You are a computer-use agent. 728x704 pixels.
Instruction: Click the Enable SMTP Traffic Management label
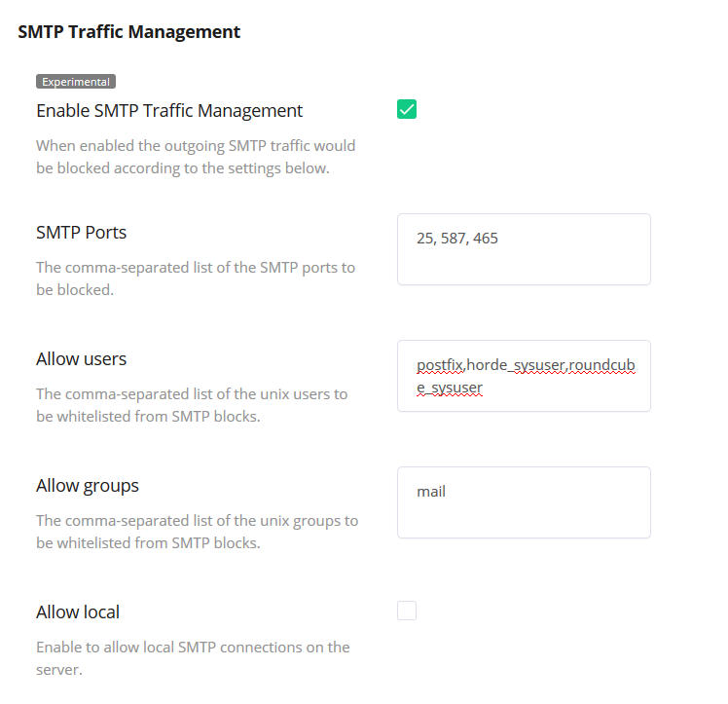[169, 111]
